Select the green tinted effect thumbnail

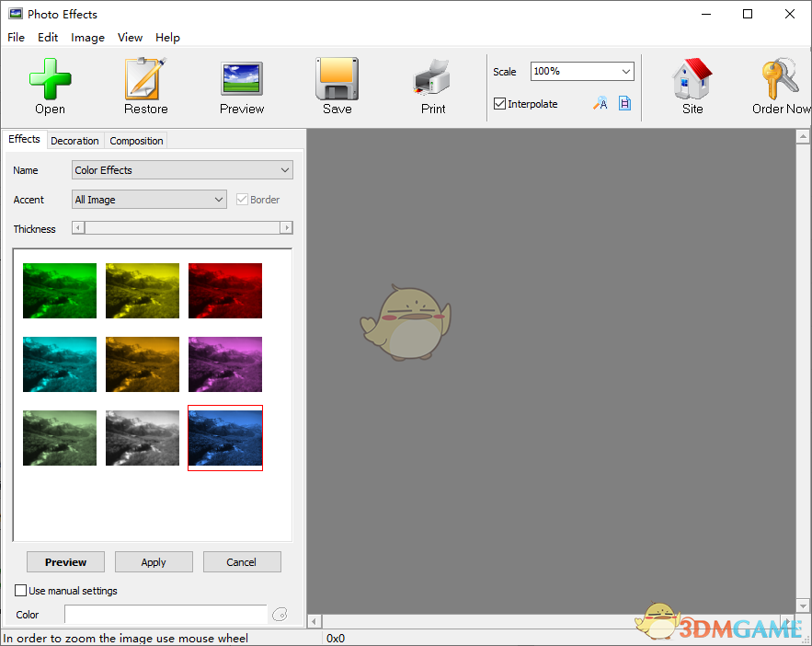click(x=59, y=291)
